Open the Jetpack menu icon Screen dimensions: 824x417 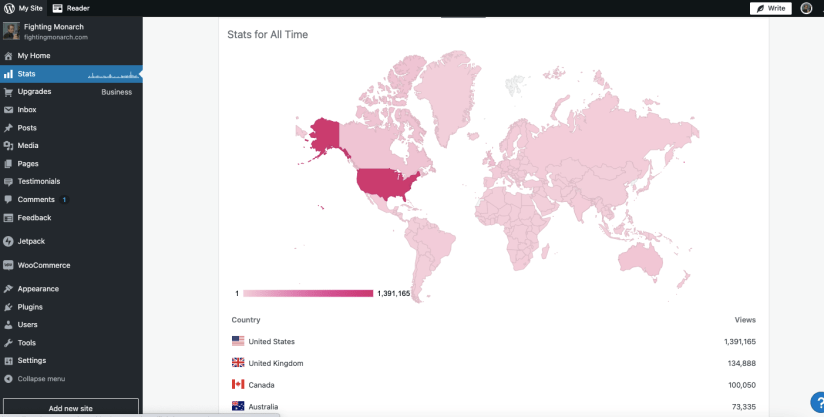tap(8, 241)
